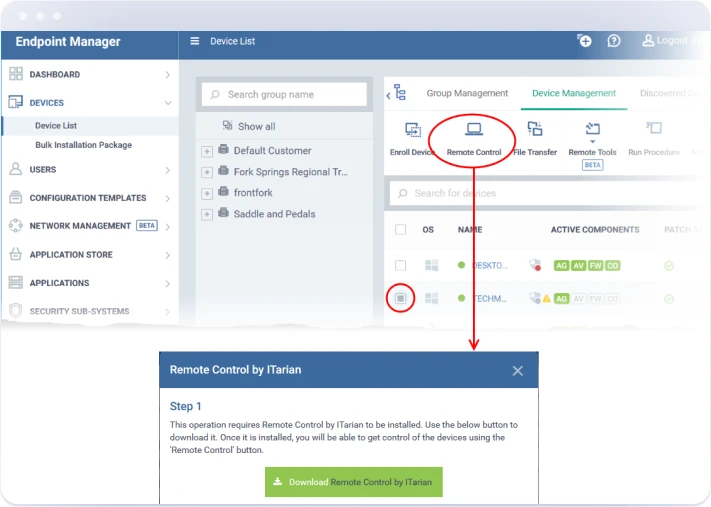Click the File Transfer toolbar icon

click(x=535, y=129)
